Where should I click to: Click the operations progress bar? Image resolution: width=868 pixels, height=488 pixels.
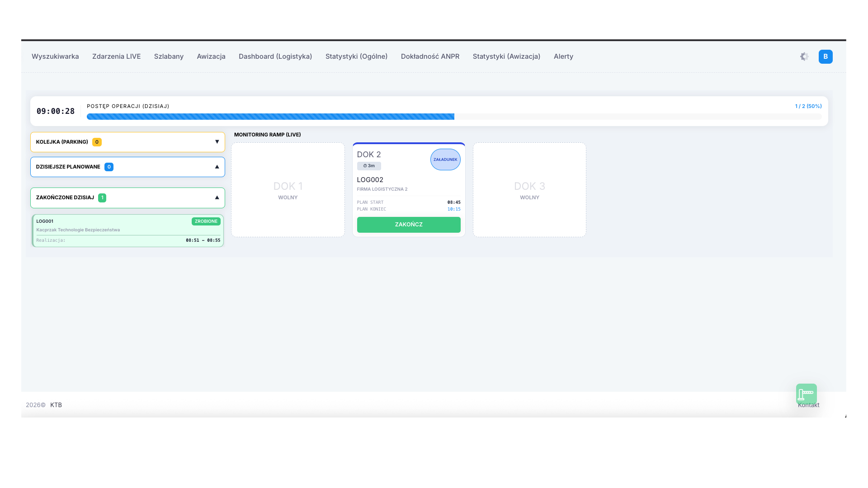point(454,117)
